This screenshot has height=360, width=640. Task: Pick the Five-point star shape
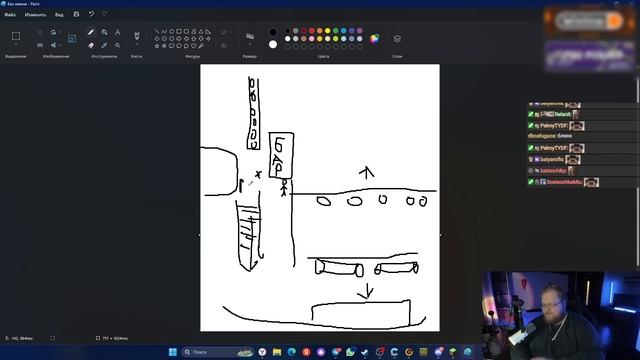pyautogui.click(x=157, y=46)
